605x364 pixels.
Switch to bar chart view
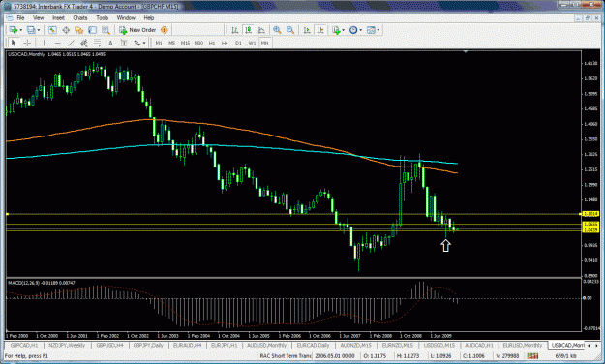pyautogui.click(x=234, y=30)
